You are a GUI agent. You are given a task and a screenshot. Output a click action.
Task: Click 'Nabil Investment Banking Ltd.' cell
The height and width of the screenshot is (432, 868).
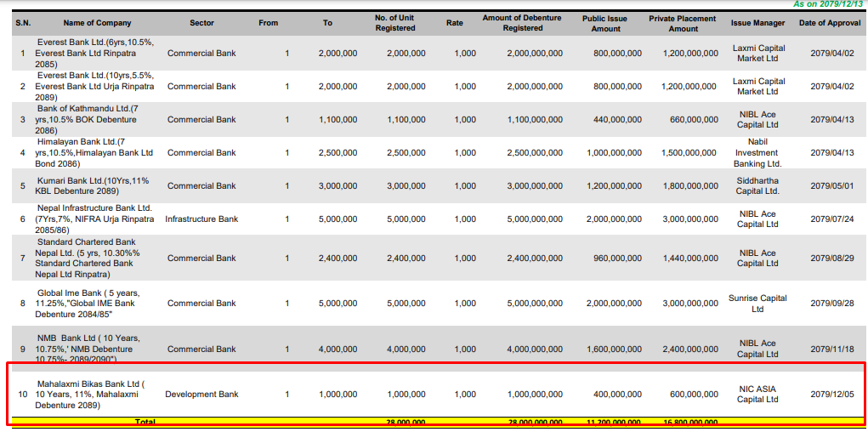tap(757, 153)
